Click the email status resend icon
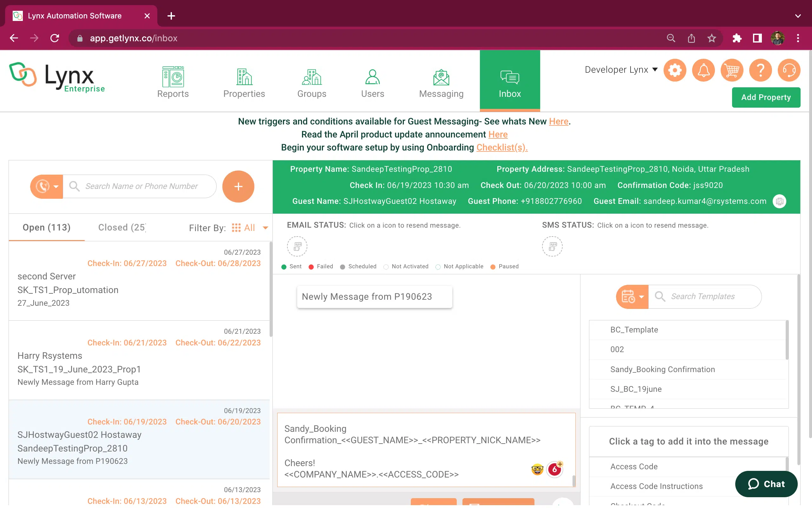Screen dimensions: 812x508 point(297,246)
